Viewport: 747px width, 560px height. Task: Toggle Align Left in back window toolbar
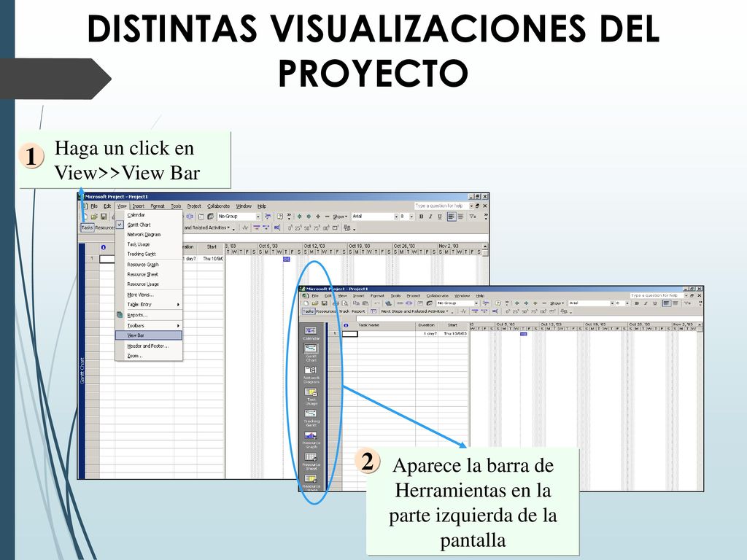coord(451,216)
